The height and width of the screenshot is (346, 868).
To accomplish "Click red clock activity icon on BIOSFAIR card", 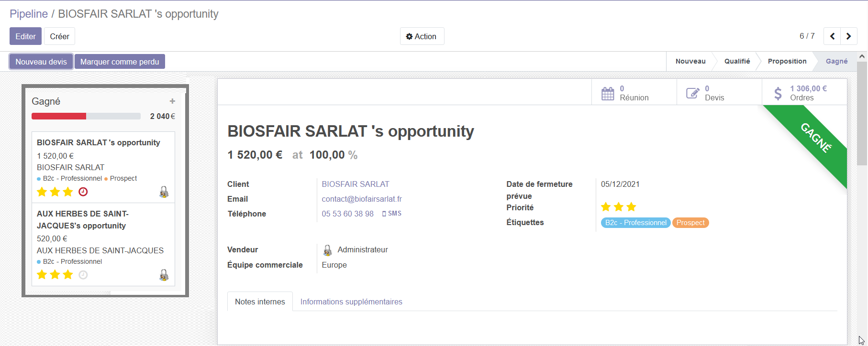I will click(83, 192).
